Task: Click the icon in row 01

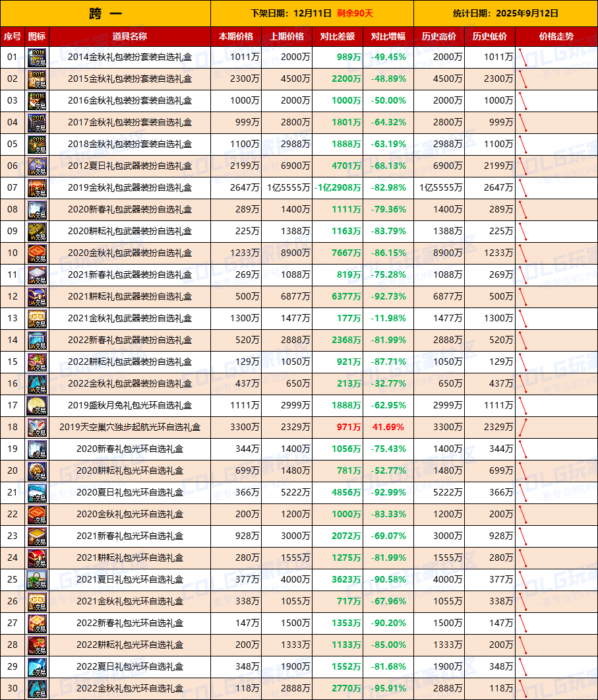Action: 37,57
